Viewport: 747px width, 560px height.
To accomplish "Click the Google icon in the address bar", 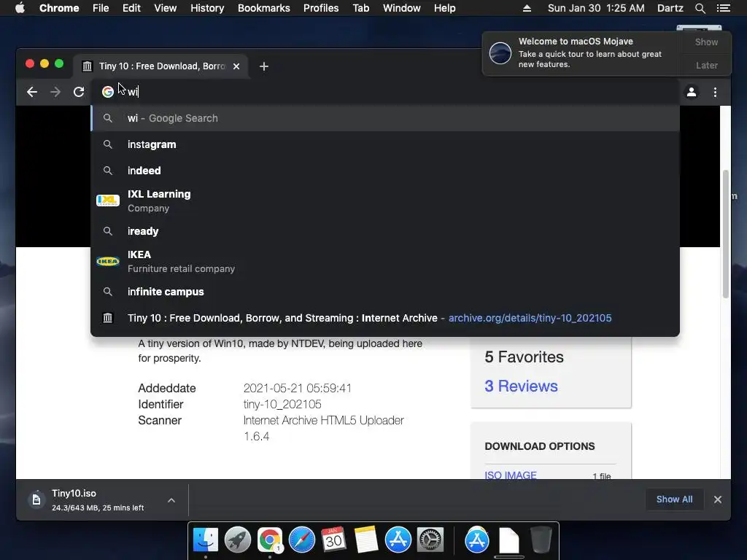I will [x=108, y=91].
